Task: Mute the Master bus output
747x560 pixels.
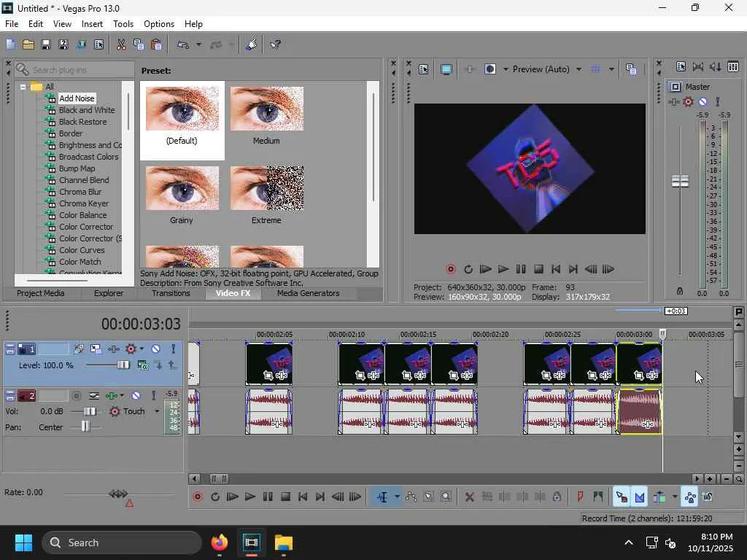Action: click(703, 101)
